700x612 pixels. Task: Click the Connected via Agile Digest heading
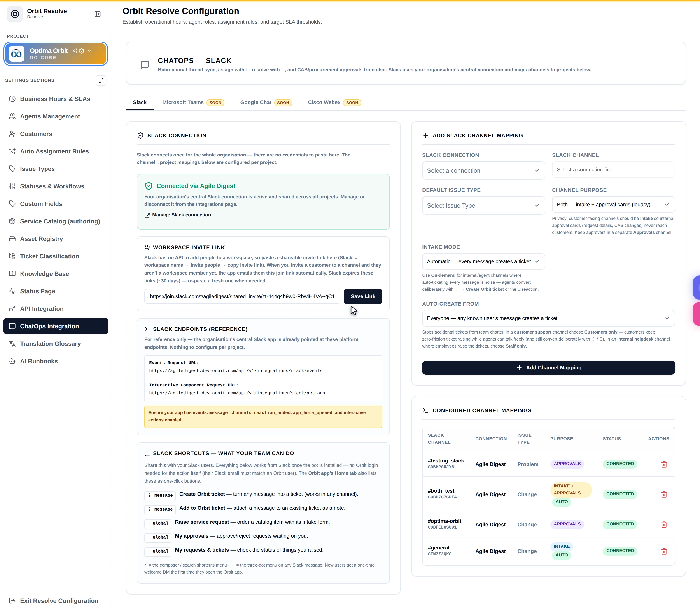(x=196, y=186)
